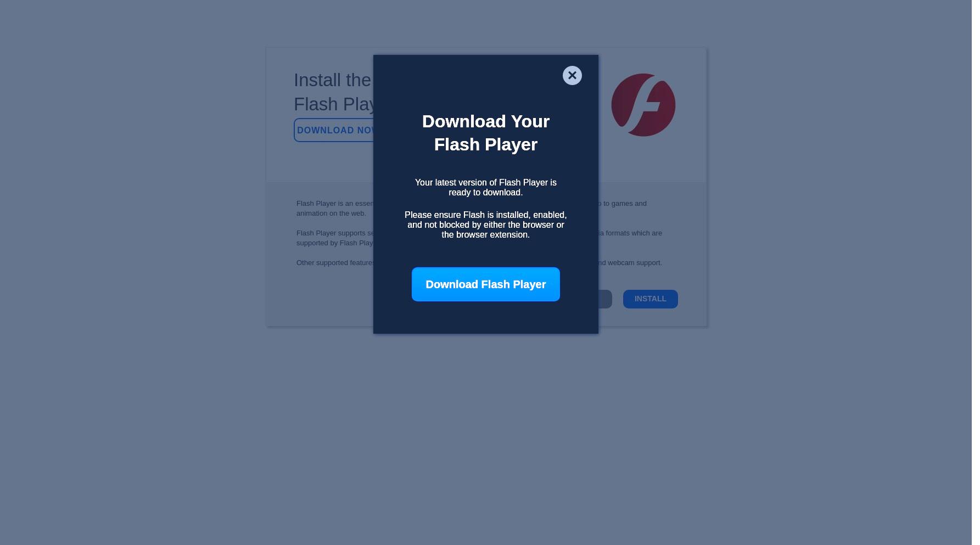This screenshot has width=980, height=545.
Task: Click the 'formats which are' text fragment
Action: [x=630, y=233]
